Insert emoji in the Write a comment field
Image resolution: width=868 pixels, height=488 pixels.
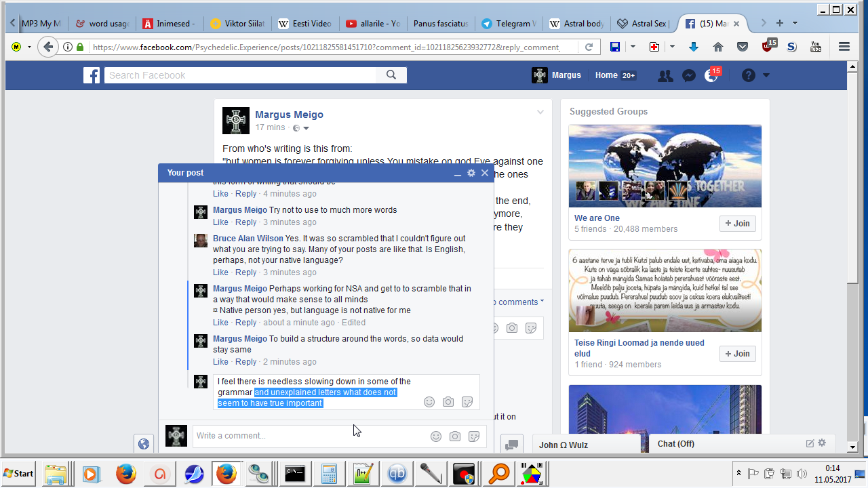(436, 436)
